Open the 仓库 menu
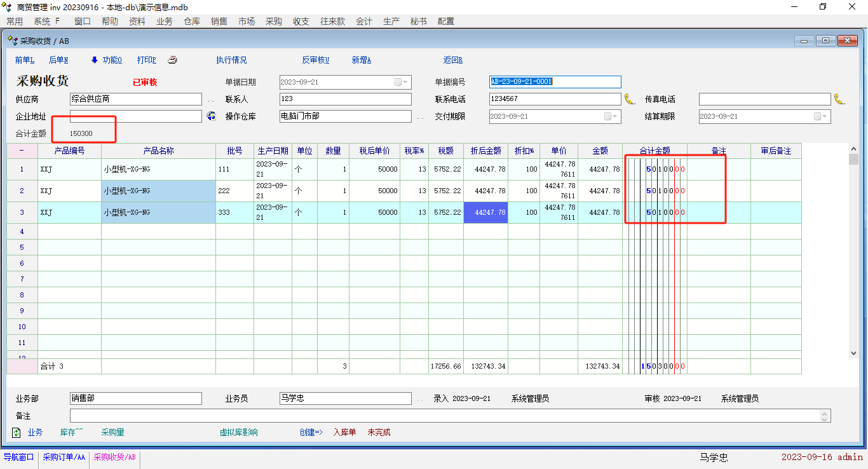This screenshot has width=868, height=469. click(x=192, y=21)
